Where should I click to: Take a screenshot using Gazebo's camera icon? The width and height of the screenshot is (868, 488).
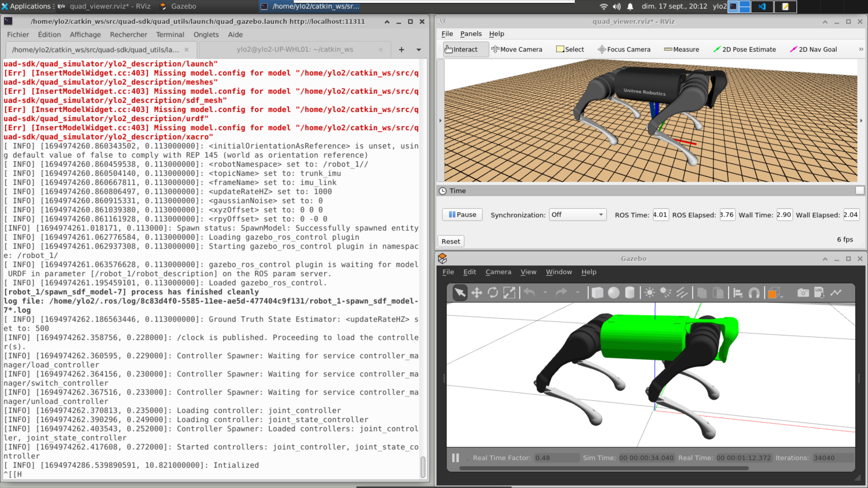tap(803, 292)
